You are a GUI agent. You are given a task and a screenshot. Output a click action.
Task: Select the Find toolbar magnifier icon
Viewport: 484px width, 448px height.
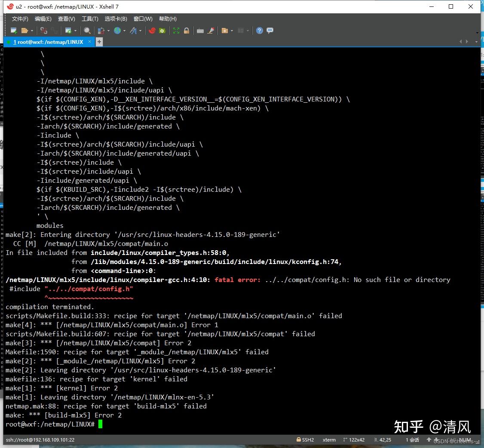point(86,31)
